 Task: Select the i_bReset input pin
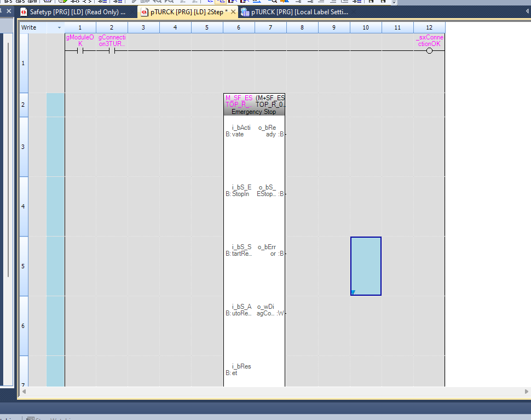[x=238, y=370]
